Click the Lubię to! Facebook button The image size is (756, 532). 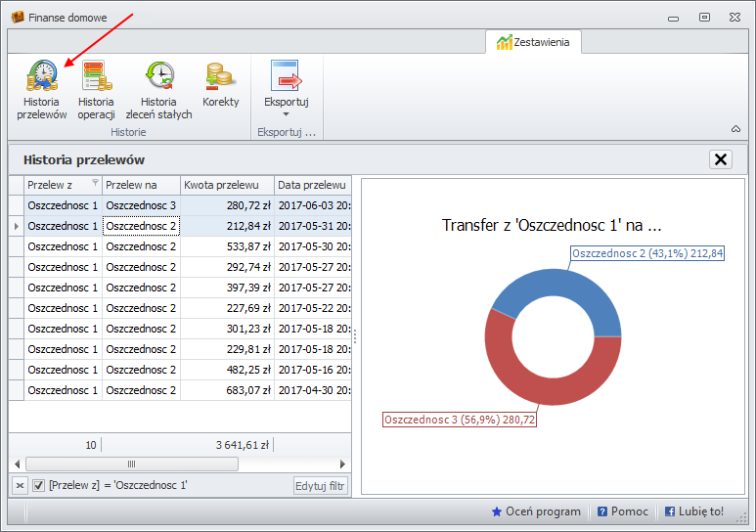click(x=694, y=511)
